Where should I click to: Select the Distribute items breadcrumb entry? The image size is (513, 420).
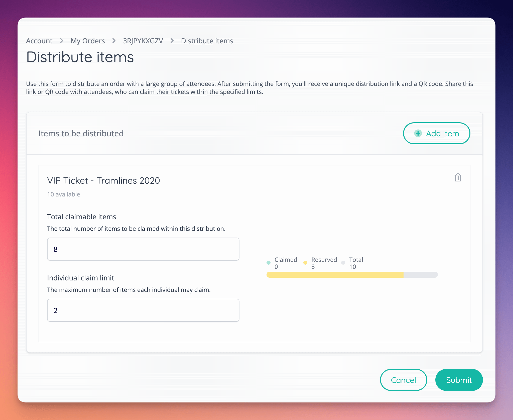coord(207,41)
